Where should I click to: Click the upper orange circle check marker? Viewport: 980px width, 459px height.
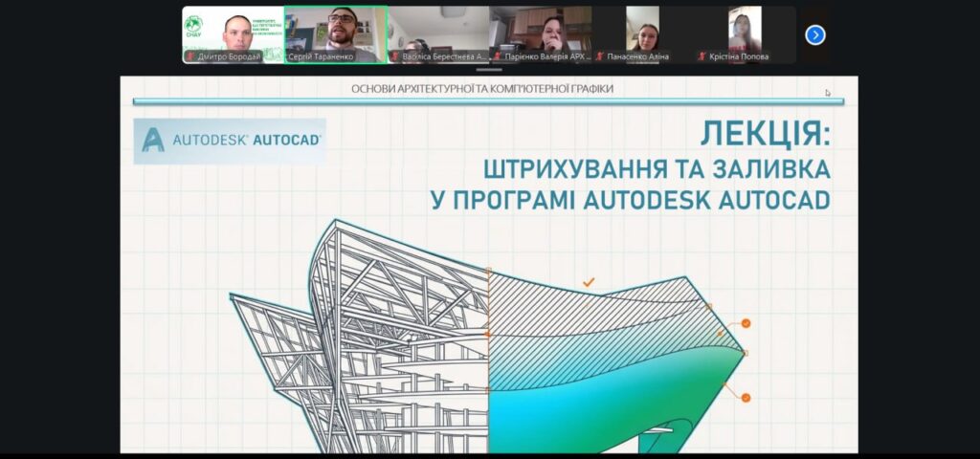point(746,323)
